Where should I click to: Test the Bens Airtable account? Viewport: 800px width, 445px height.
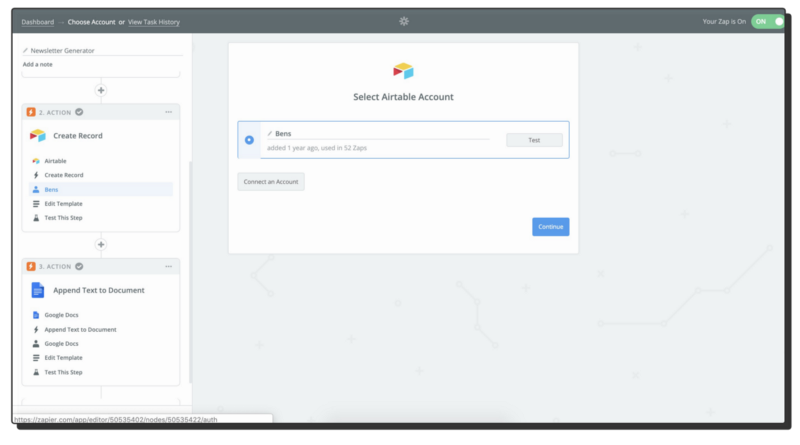click(x=534, y=140)
